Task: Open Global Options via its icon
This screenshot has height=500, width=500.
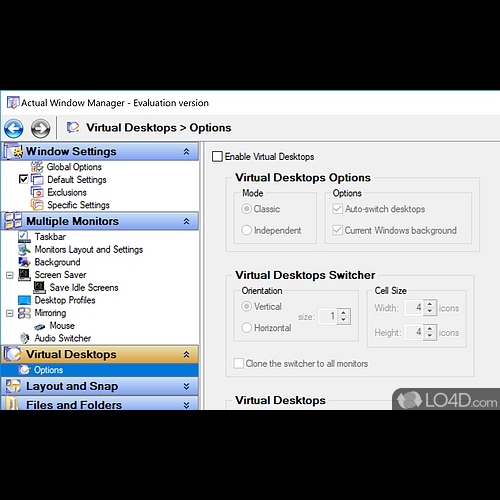Action: tap(37, 167)
